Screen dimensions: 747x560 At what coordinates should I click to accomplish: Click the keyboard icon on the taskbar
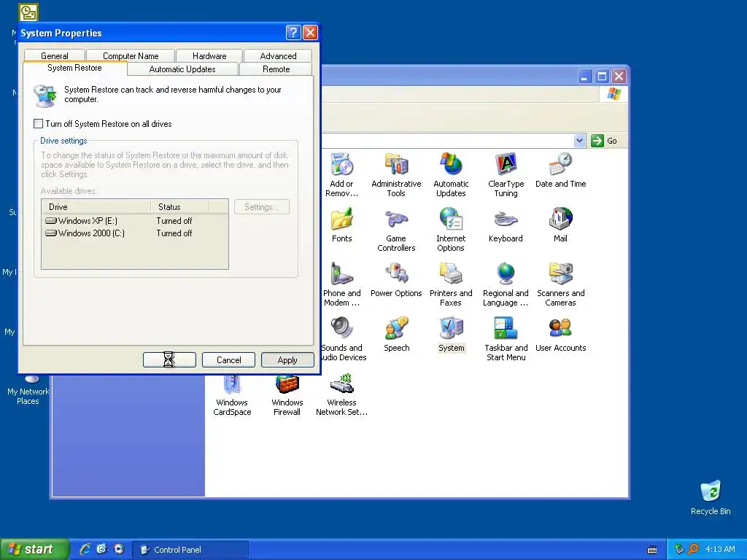(x=652, y=550)
